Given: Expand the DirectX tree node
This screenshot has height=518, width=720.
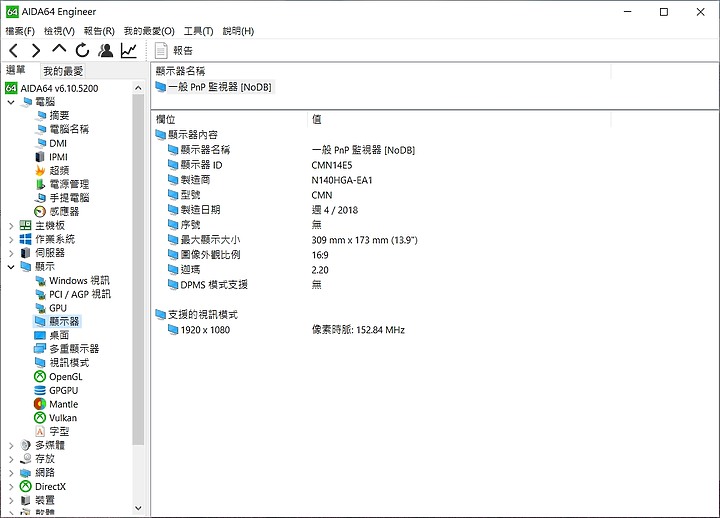Looking at the screenshot, I should (x=11, y=486).
